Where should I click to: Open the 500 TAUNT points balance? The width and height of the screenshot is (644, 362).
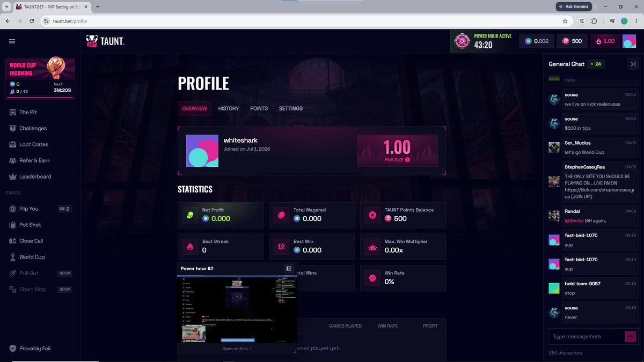click(x=572, y=41)
